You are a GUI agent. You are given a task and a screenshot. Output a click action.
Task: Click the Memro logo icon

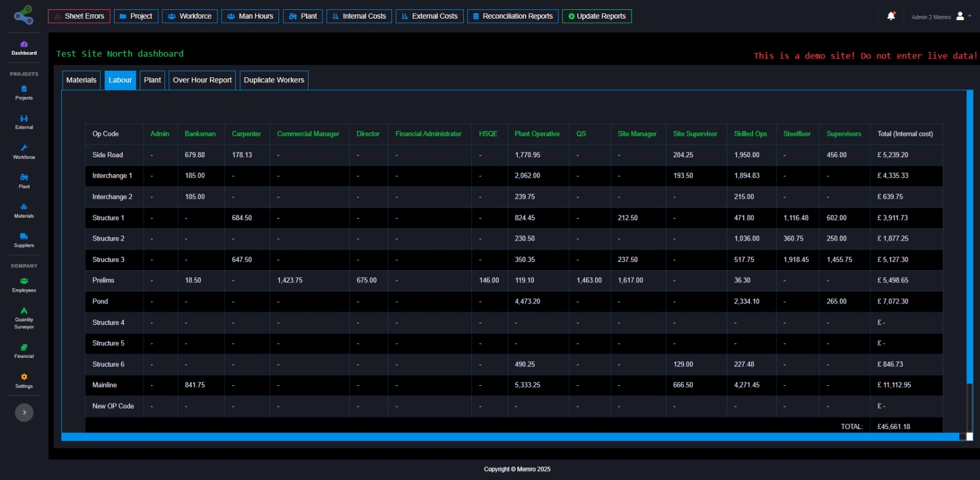pyautogui.click(x=24, y=15)
